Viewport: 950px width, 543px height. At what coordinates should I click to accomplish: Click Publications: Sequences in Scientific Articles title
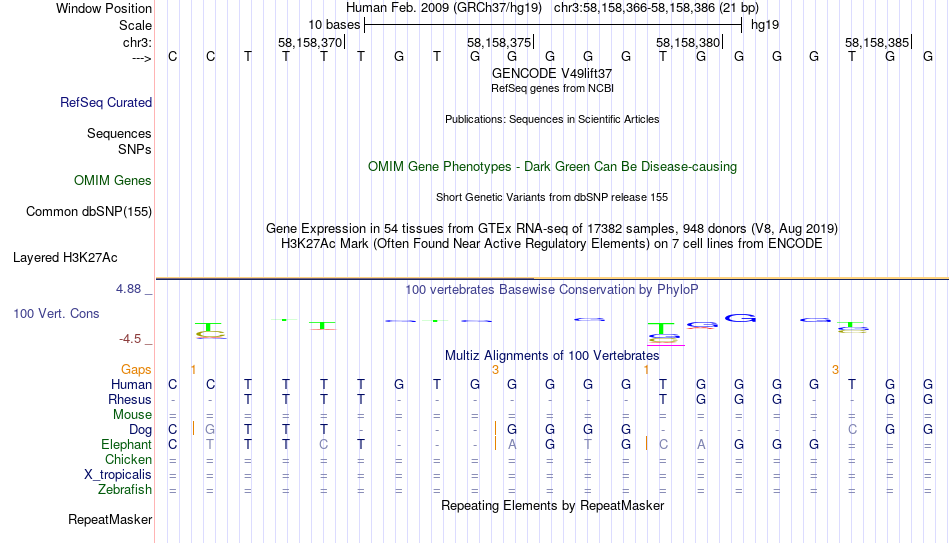552,119
